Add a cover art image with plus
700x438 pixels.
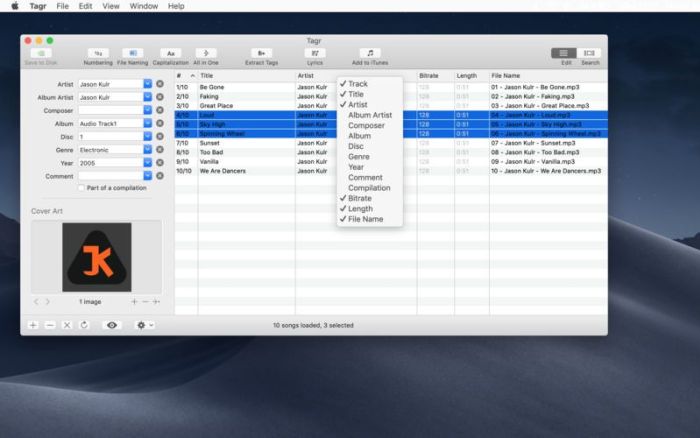point(134,301)
